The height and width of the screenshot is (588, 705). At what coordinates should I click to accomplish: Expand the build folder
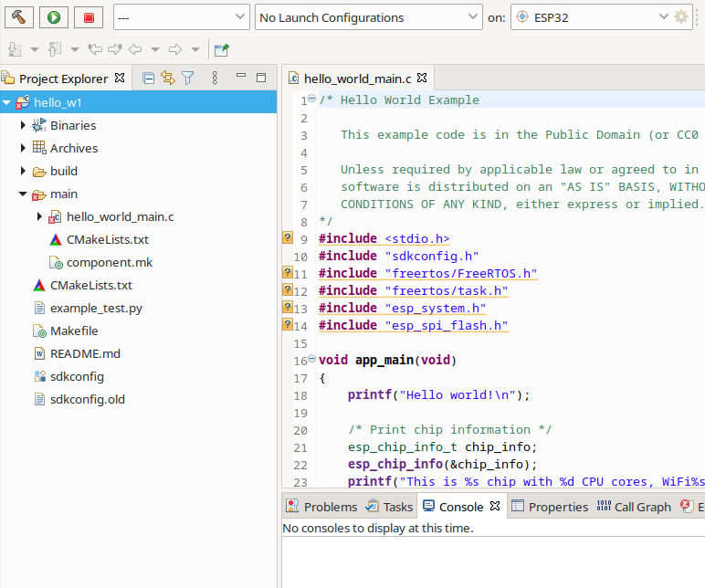pyautogui.click(x=23, y=171)
